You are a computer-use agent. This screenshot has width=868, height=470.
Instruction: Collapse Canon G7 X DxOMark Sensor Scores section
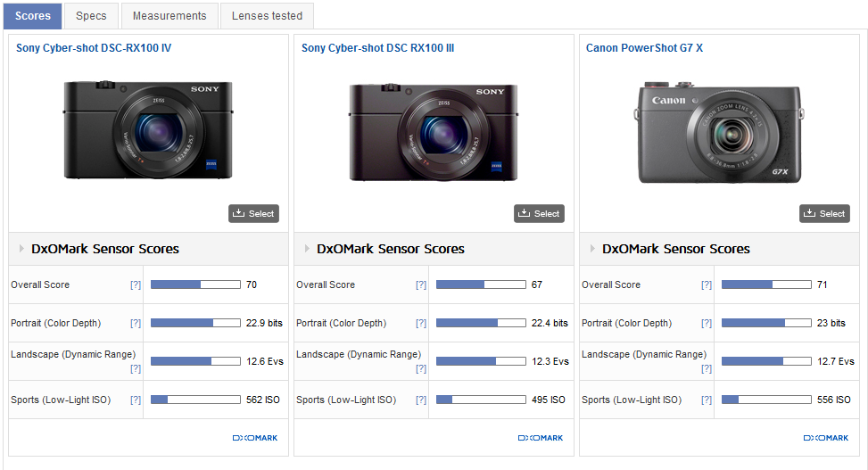592,249
